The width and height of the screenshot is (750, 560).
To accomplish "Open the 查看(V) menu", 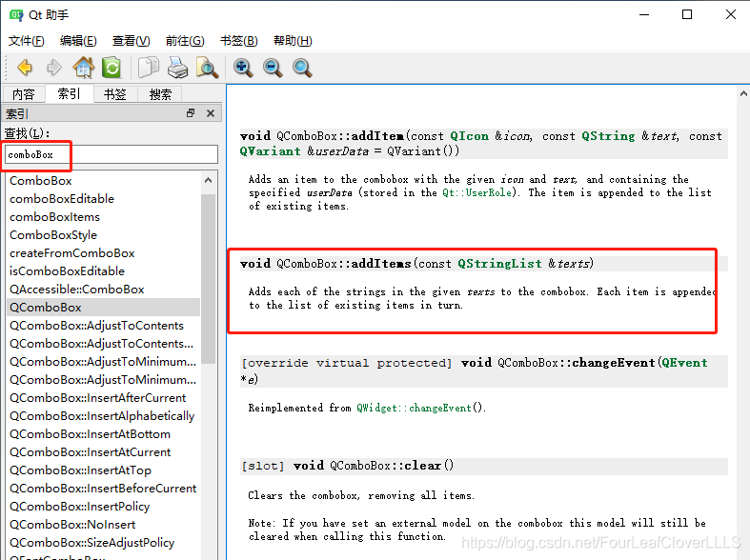I will pos(131,41).
